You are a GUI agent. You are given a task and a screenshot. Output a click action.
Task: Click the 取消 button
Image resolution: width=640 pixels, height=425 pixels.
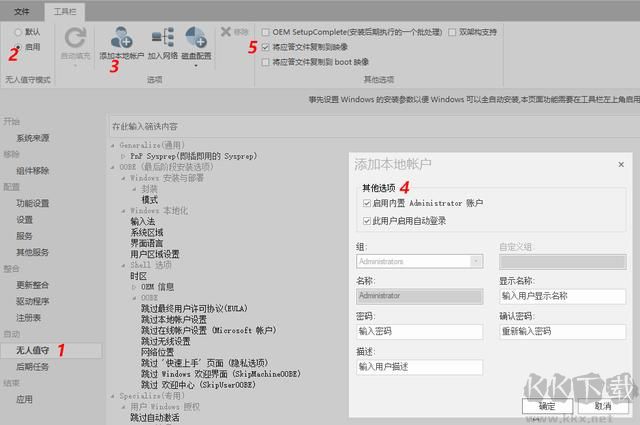point(603,406)
